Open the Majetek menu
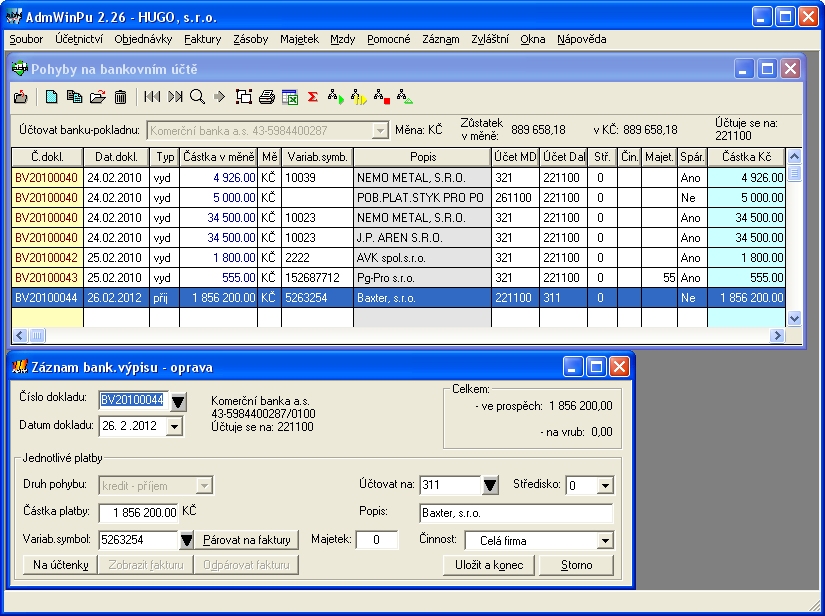Screen dimensions: 825x616 299,39
